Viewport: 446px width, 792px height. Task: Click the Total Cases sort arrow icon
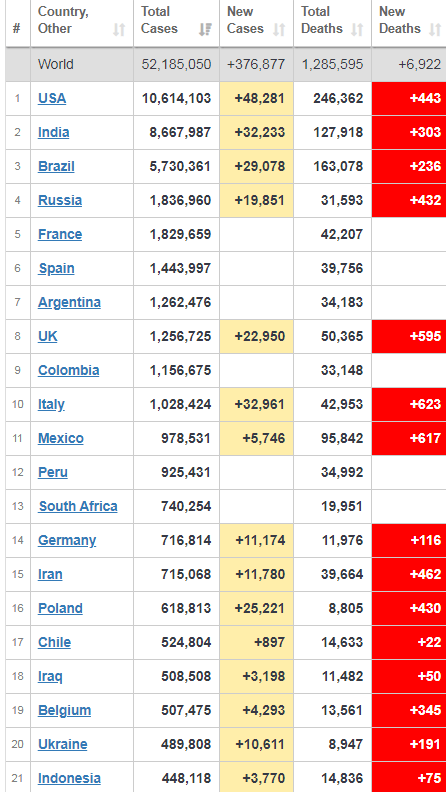205,30
